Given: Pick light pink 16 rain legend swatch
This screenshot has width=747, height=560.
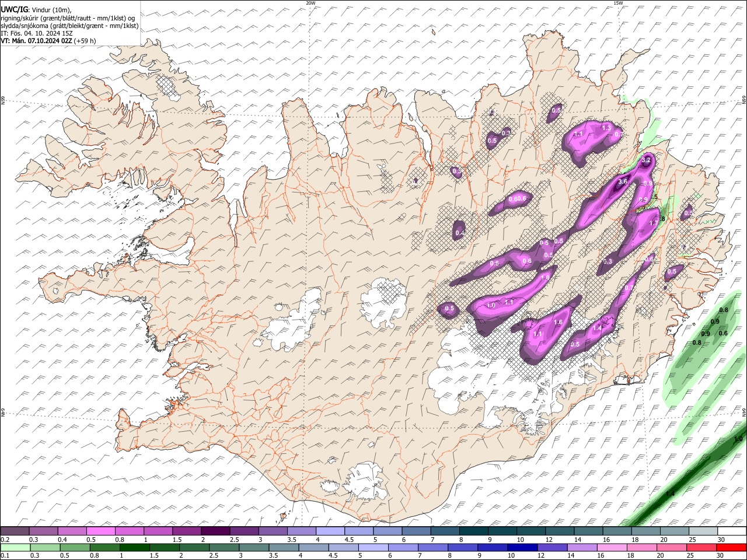Looking at the screenshot, I should point(612,547).
